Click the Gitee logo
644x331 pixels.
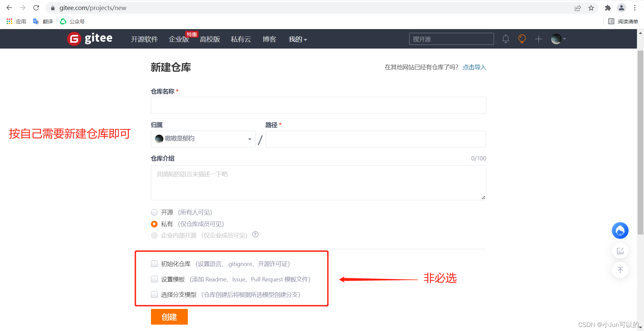coord(89,39)
